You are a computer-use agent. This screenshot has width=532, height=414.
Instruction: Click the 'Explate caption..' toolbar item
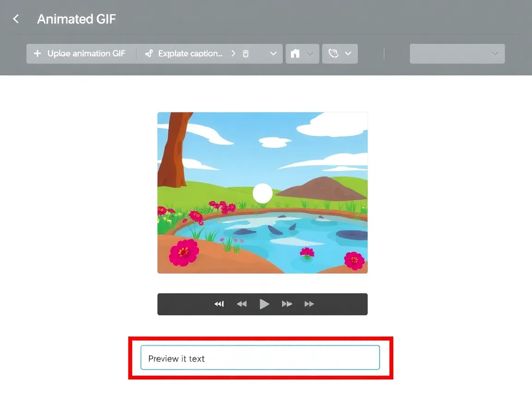[190, 54]
